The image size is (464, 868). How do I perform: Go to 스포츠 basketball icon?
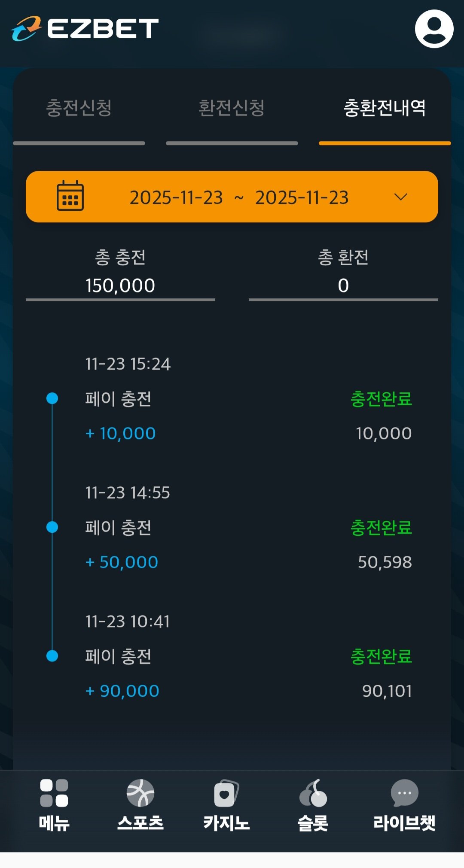point(140,792)
